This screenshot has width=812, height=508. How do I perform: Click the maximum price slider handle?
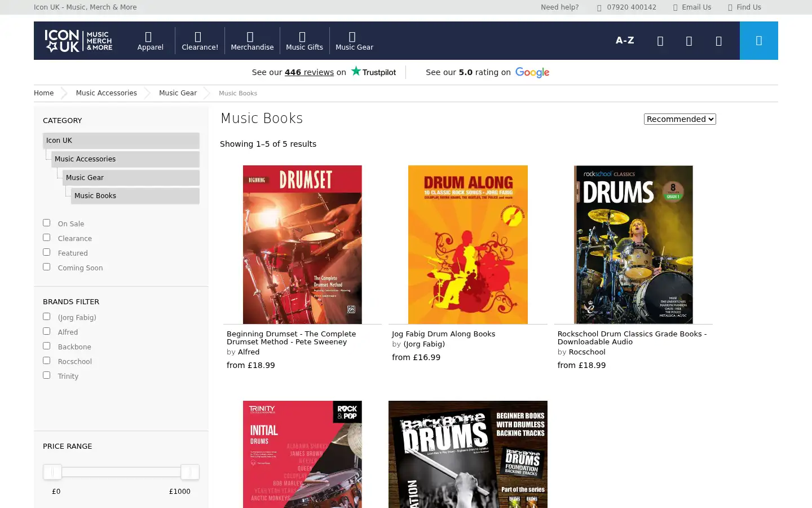(190, 472)
